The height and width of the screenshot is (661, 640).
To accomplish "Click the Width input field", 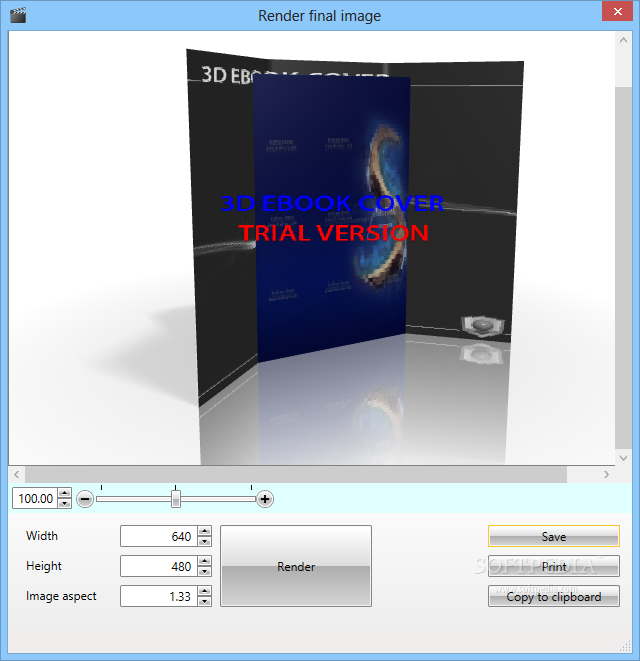I will point(159,536).
